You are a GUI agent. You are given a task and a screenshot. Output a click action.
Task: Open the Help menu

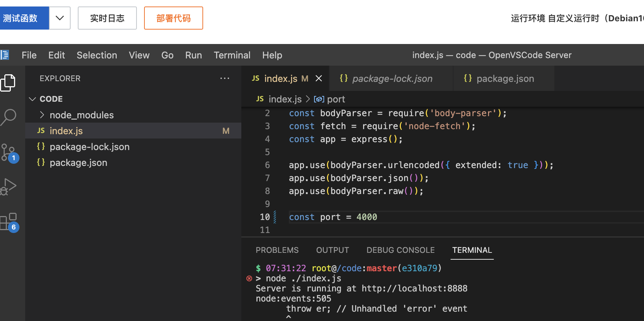(x=272, y=55)
